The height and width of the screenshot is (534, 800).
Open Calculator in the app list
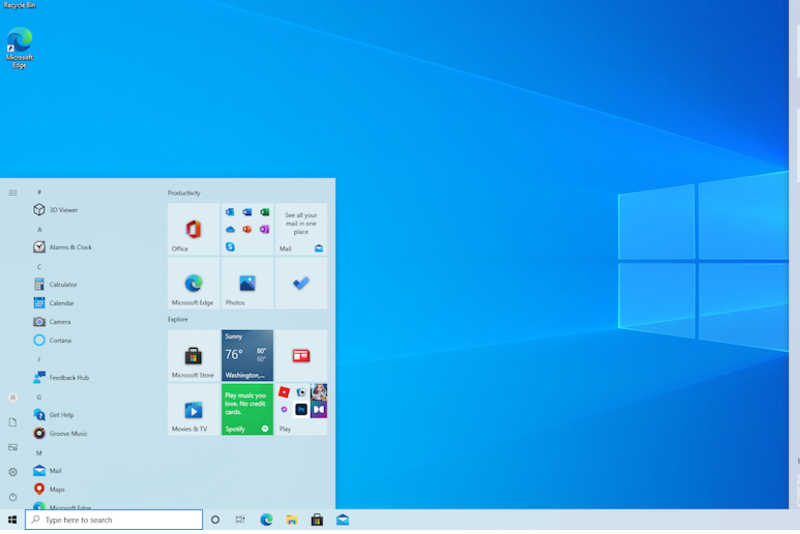click(x=56, y=284)
